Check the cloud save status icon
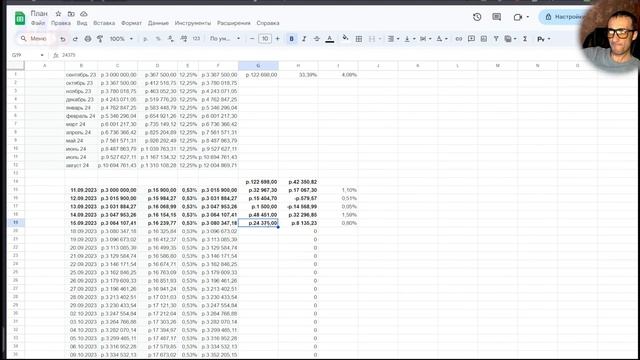The image size is (640, 360). [x=84, y=14]
